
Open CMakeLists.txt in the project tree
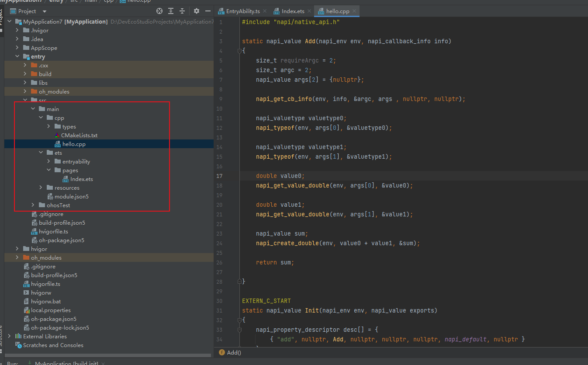(79, 135)
